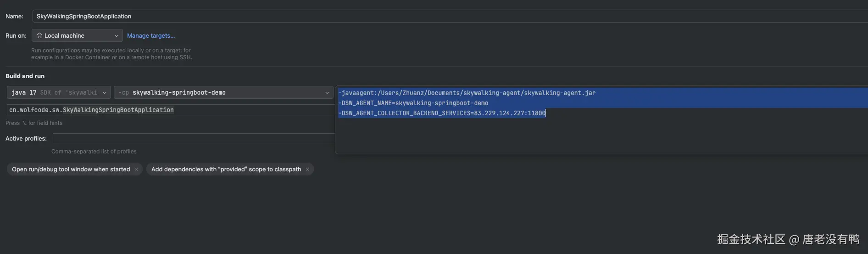This screenshot has height=254, width=868.
Task: Expand the Run on target dropdown arrow
Action: pyautogui.click(x=117, y=36)
